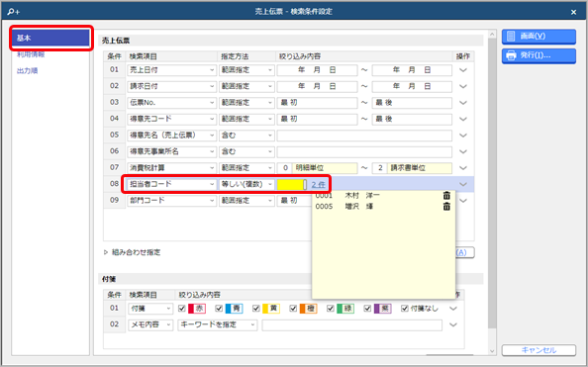588x367 pixels.
Task: Open the 含む dropdown for 得意先事業所名
Action: coord(246,151)
